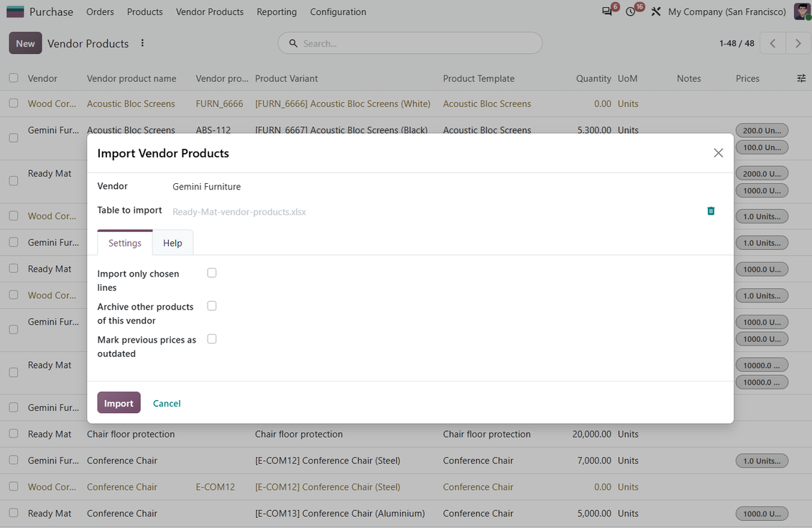
Task: Open the Vendor Products menu
Action: 209,11
